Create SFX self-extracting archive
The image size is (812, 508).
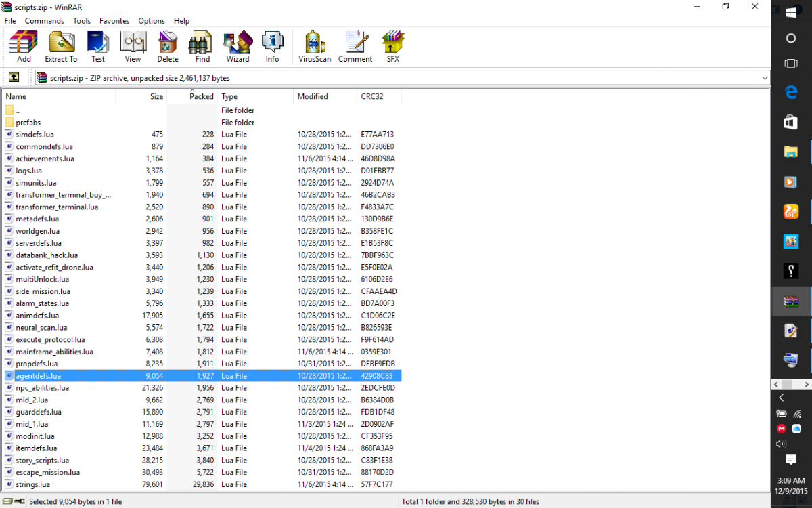(393, 47)
